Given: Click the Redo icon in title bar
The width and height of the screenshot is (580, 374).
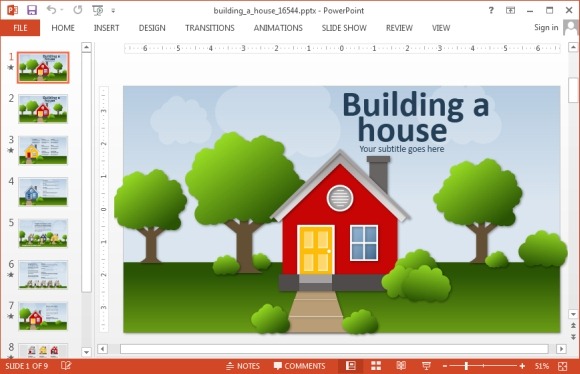Looking at the screenshot, I should (x=78, y=10).
